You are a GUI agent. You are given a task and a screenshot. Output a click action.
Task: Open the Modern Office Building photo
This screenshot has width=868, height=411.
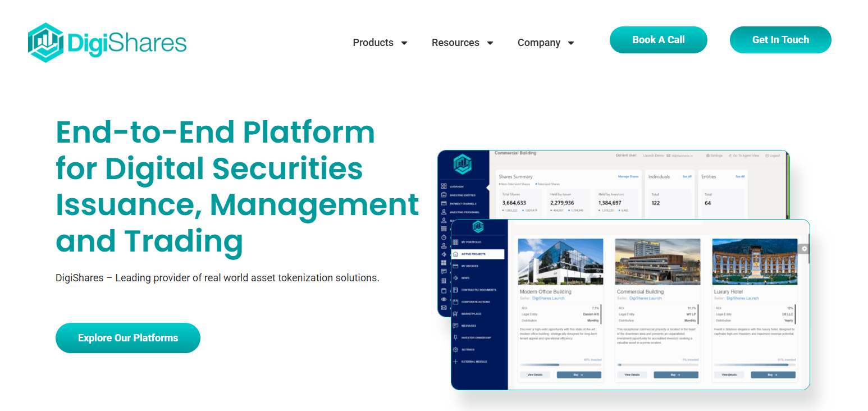[x=560, y=262]
